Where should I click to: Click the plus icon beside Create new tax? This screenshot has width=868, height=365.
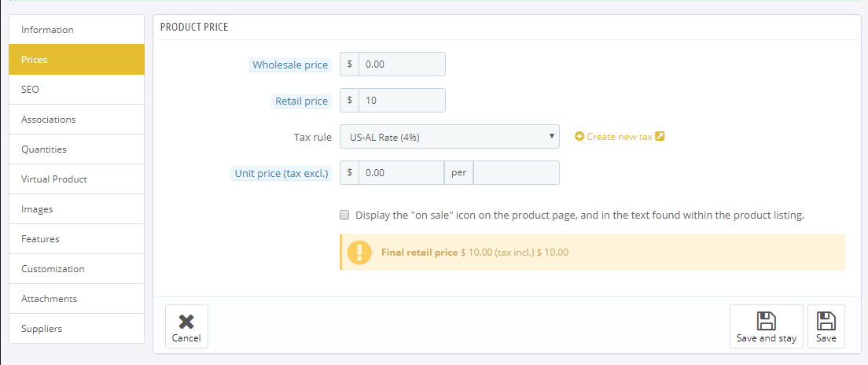579,136
